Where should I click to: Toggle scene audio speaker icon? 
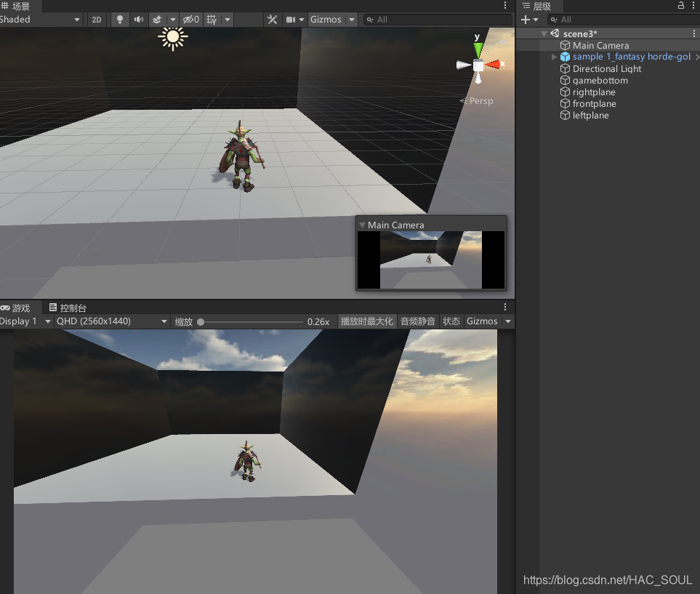point(139,20)
